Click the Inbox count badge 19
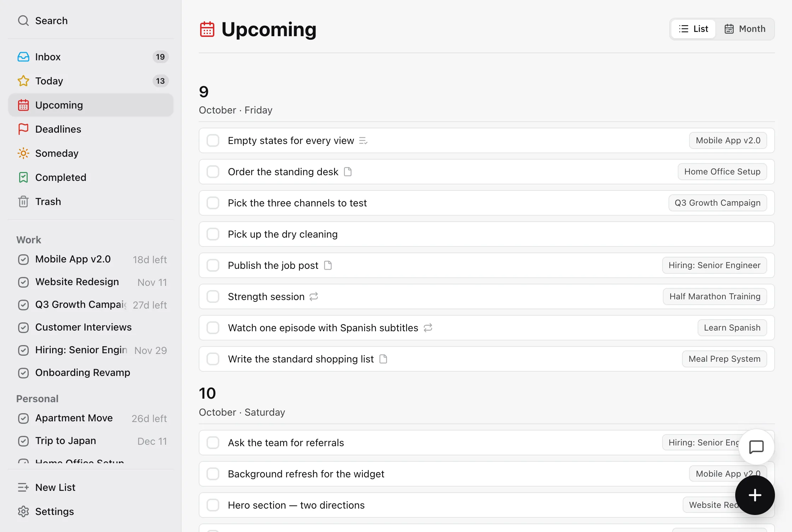The height and width of the screenshot is (532, 792). (x=160, y=57)
